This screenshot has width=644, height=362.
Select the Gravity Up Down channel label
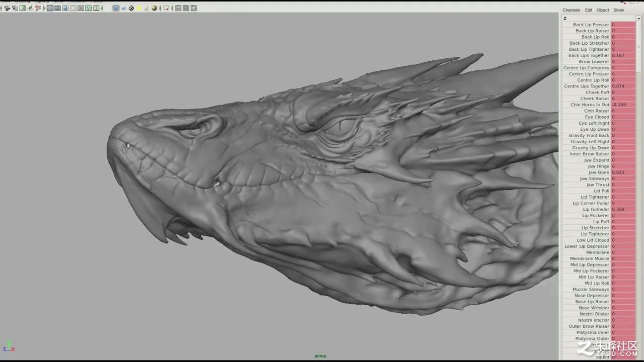(x=590, y=148)
